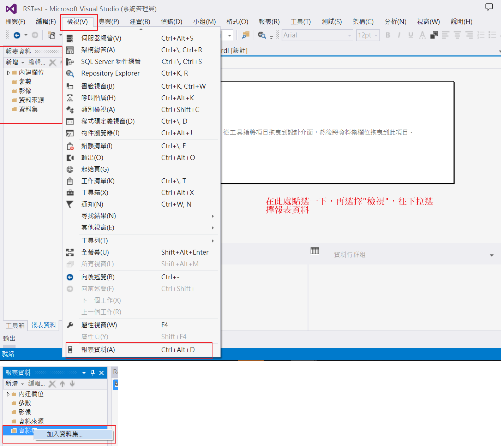This screenshot has height=446, width=504.
Task: Open 物件瀏覽器 object browser
Action: [x=141, y=133]
